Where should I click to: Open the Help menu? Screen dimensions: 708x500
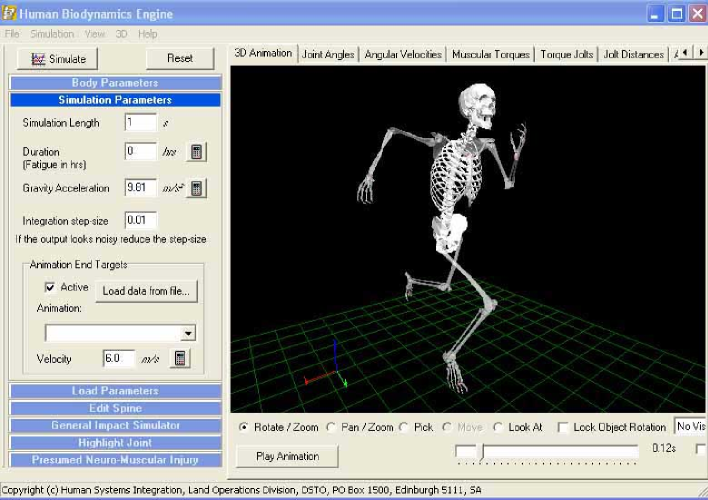click(x=148, y=34)
